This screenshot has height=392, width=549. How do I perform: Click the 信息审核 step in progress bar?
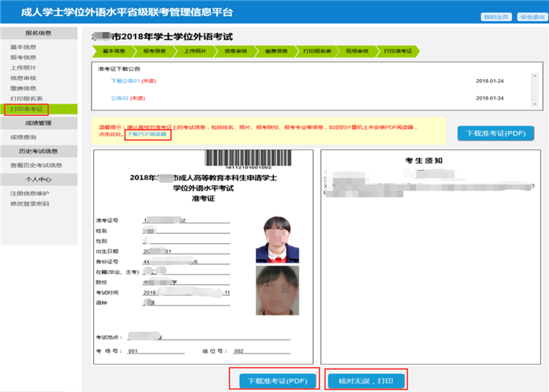point(237,51)
